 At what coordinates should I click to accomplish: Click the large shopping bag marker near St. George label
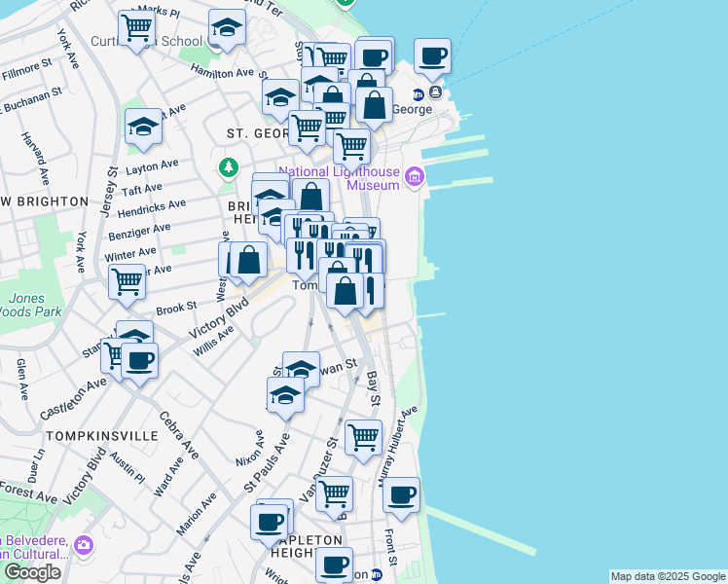[374, 107]
